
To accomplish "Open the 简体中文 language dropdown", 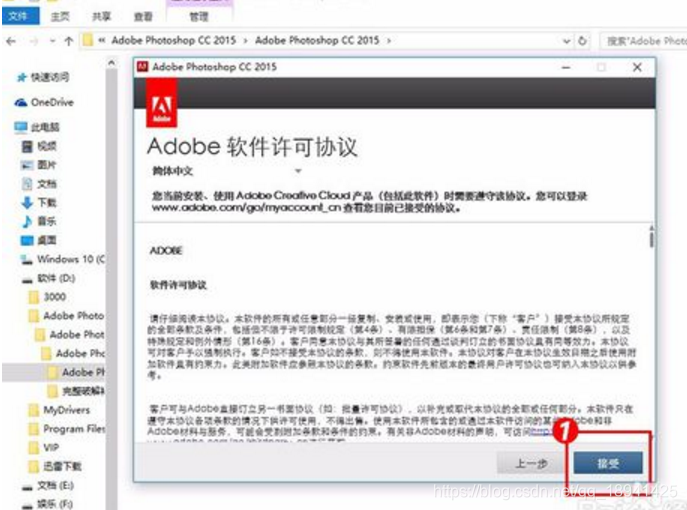I will (227, 171).
